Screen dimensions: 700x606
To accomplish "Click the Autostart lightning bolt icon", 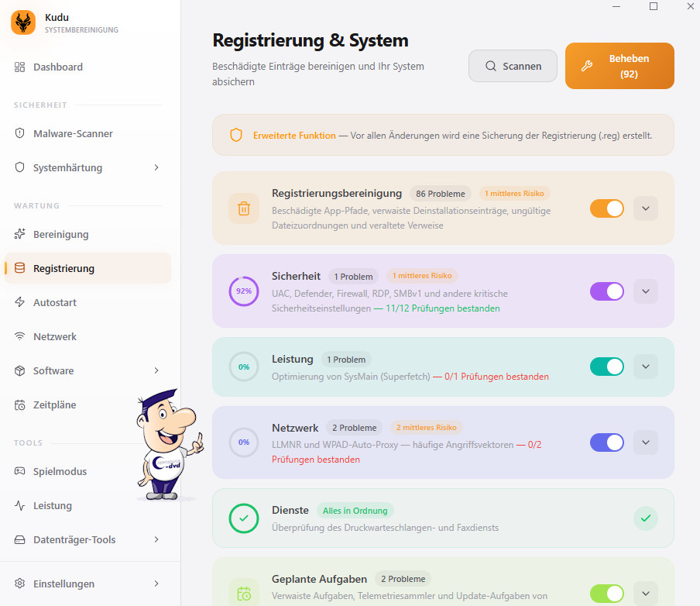I will point(20,302).
